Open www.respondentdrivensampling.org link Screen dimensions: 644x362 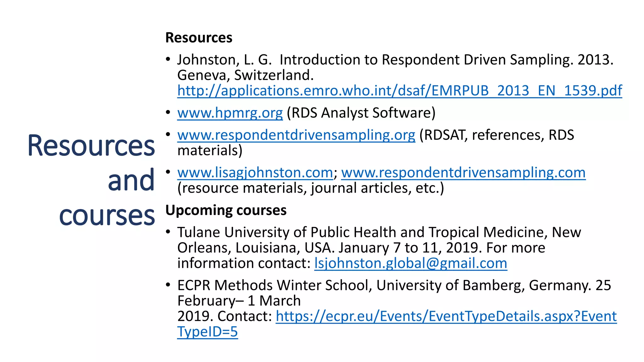pyautogui.click(x=296, y=135)
